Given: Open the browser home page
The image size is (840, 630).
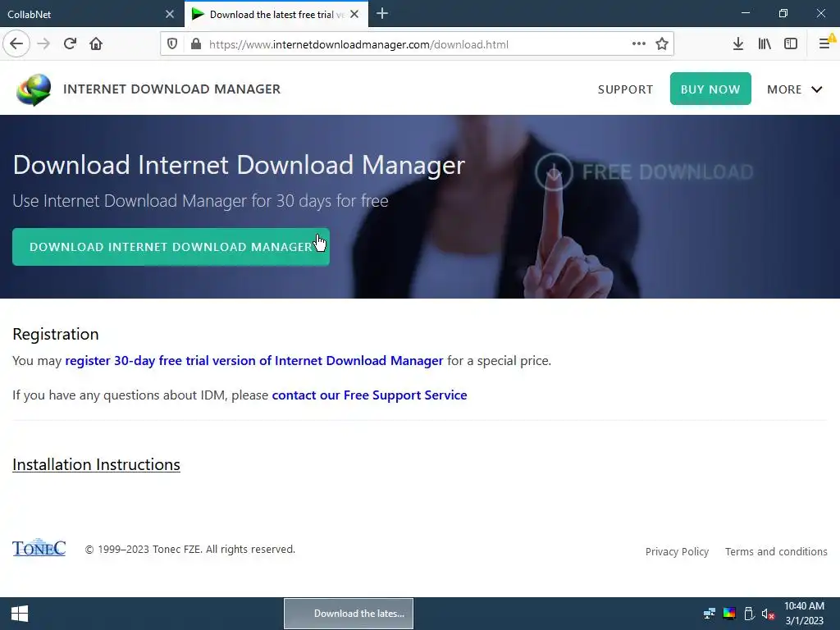Looking at the screenshot, I should point(96,44).
